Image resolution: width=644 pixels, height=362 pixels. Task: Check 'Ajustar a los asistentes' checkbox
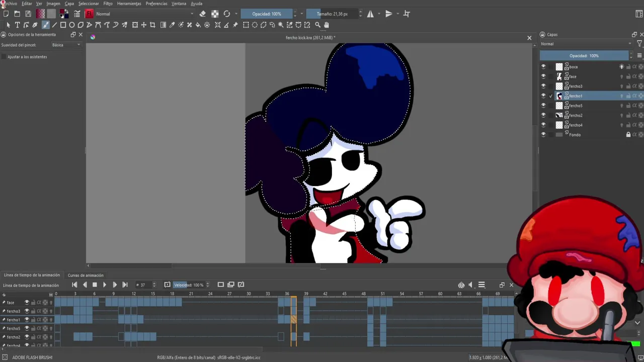click(x=4, y=57)
